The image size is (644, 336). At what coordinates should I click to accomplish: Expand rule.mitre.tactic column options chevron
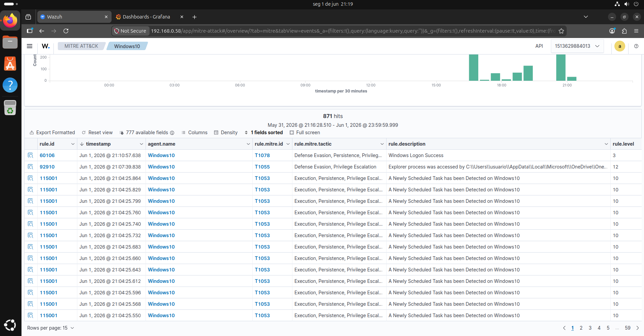[x=382, y=144]
